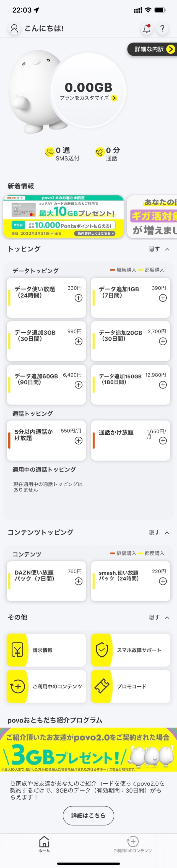Add the 通話かけ放題 topping plus icon
Screen dimensions: 177x868
tap(163, 441)
